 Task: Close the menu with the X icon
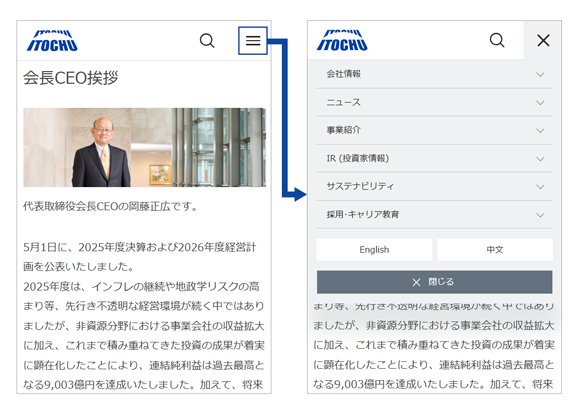point(543,40)
